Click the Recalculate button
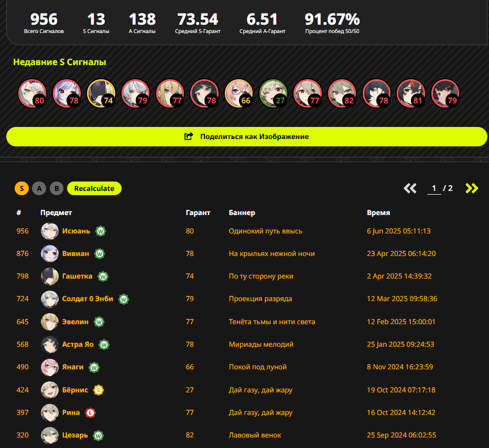The width and height of the screenshot is (489, 448). (x=94, y=188)
